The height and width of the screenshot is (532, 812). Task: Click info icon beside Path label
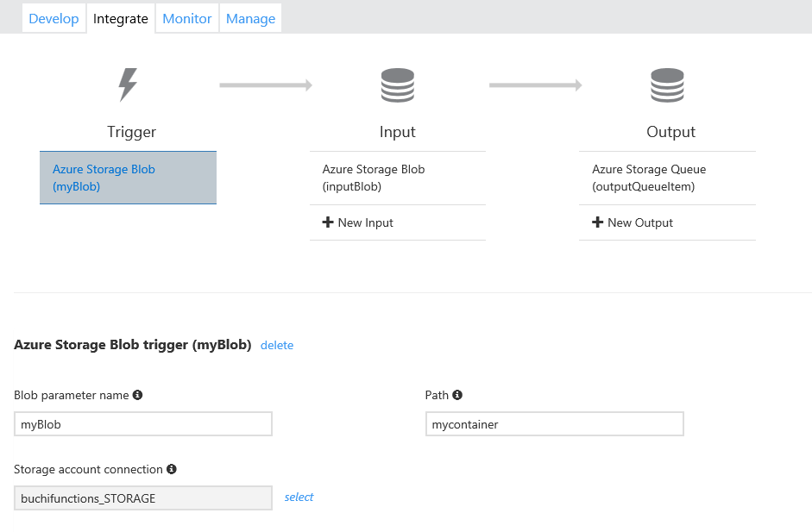tap(457, 395)
